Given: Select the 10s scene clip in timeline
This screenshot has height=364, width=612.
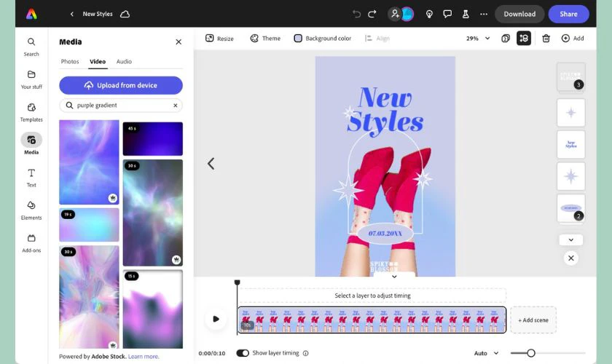Looking at the screenshot, I should [372, 320].
